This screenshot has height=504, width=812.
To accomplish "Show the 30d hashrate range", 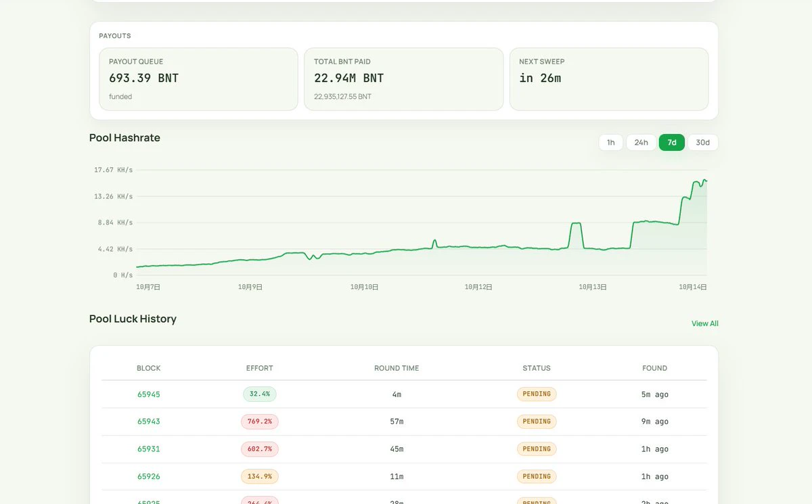I will (x=703, y=142).
